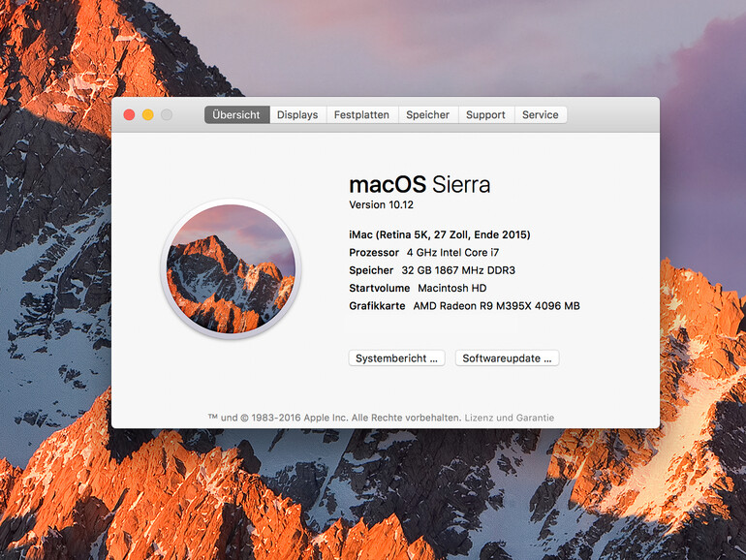
Task: Click the Grafikkarte label
Action: click(377, 306)
